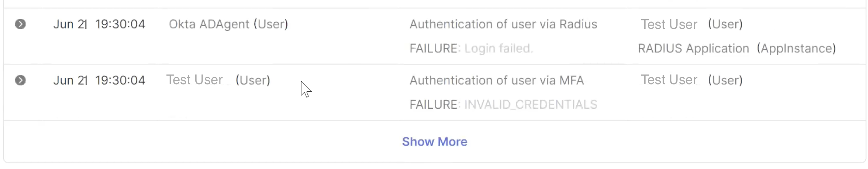Click the Show More link

point(434,142)
